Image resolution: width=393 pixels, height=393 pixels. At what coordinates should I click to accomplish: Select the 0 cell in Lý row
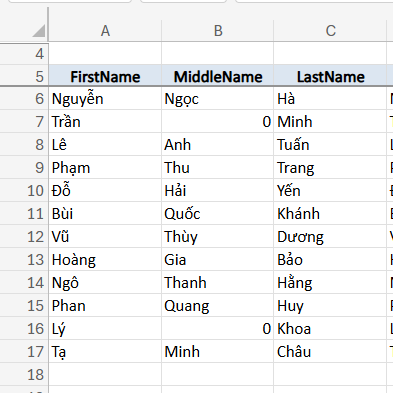click(x=218, y=329)
